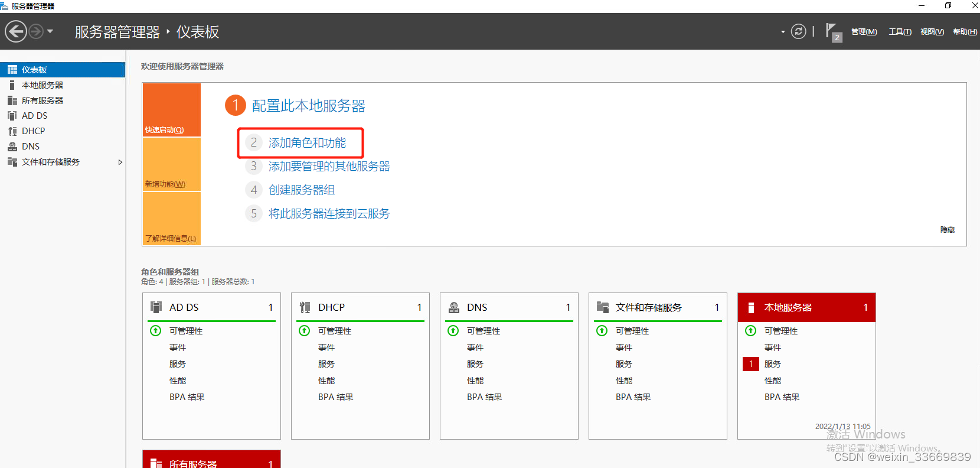Click the refresh icon in header
The width and height of the screenshot is (980, 468).
point(798,31)
